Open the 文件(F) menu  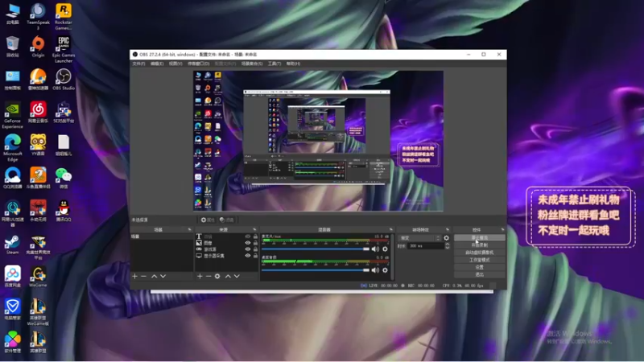(138, 64)
